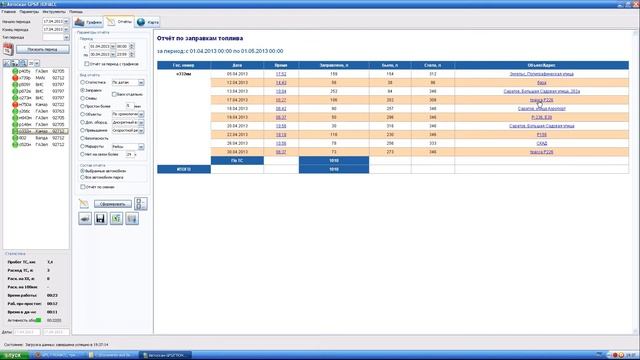This screenshot has height=360, width=640.
Task: Click the export to Excel icon
Action: pos(116,219)
